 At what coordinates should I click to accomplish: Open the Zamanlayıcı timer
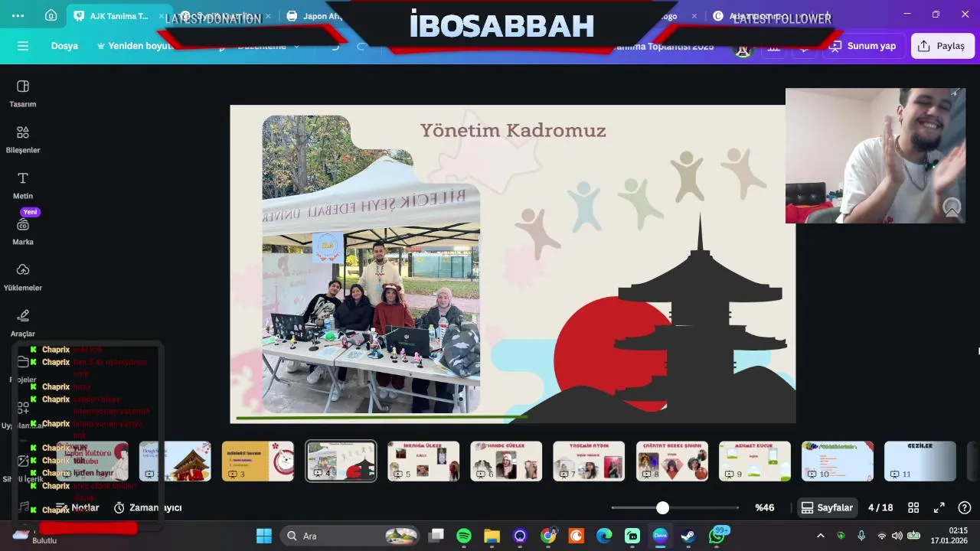(148, 507)
